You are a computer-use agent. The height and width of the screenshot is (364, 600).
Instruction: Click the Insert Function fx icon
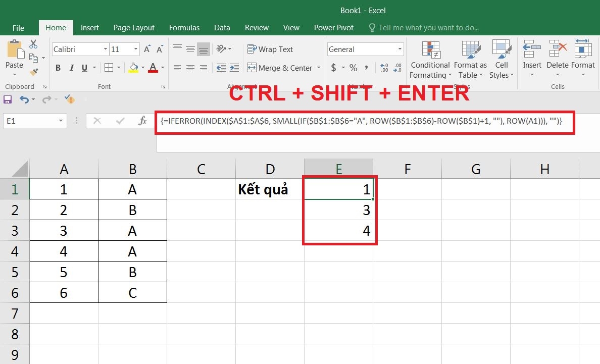143,121
